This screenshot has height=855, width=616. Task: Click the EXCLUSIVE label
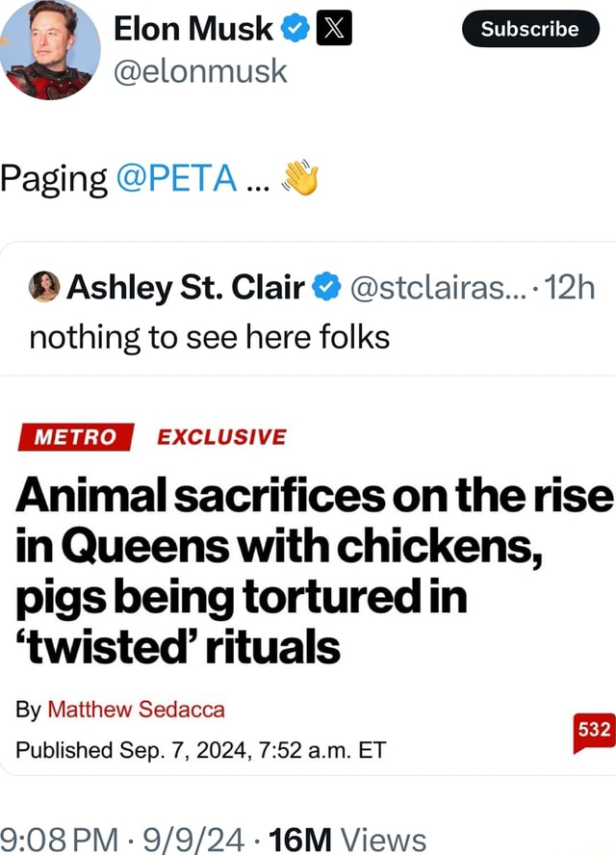(220, 437)
